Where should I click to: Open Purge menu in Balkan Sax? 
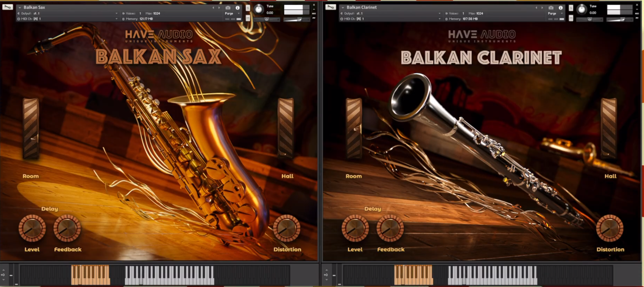point(232,13)
